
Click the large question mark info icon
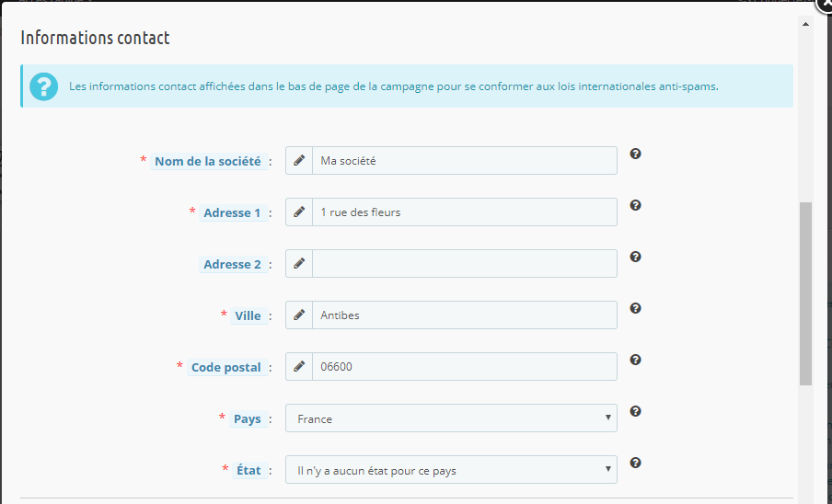[43, 86]
